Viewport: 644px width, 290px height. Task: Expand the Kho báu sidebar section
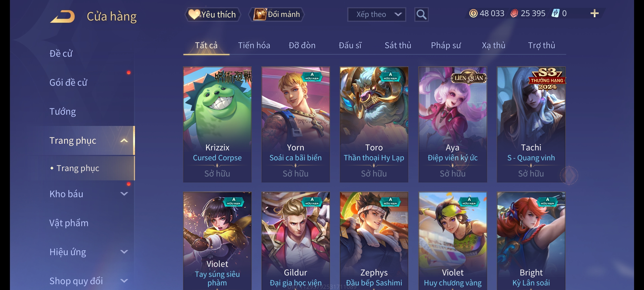pyautogui.click(x=124, y=194)
